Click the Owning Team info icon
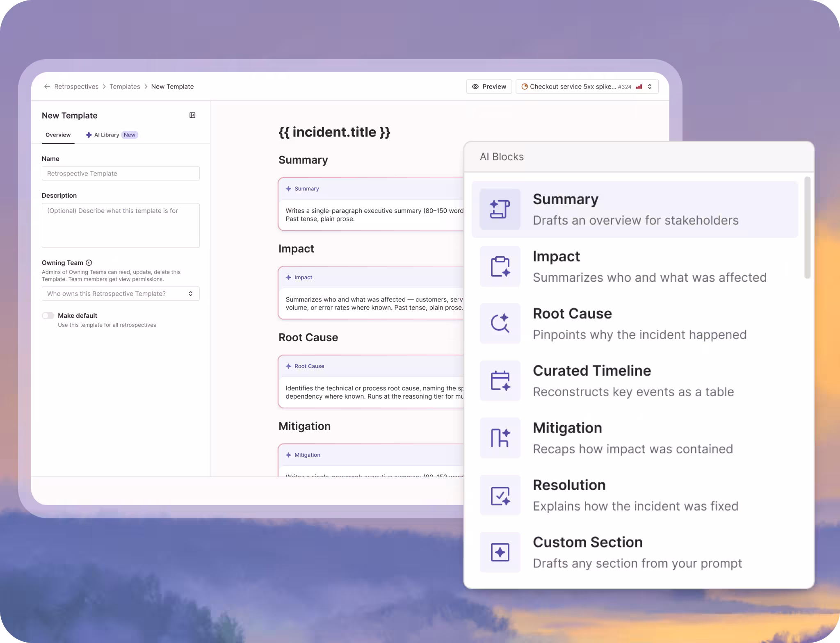This screenshot has width=840, height=643. point(89,263)
